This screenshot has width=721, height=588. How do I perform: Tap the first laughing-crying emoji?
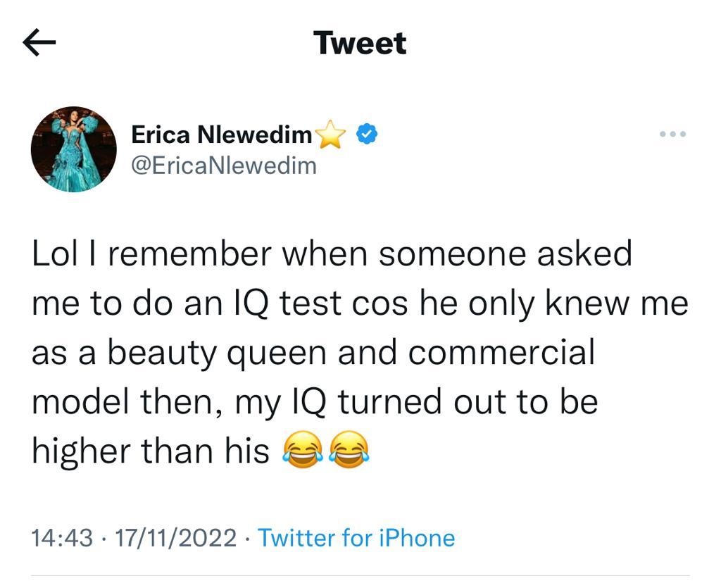(301, 451)
